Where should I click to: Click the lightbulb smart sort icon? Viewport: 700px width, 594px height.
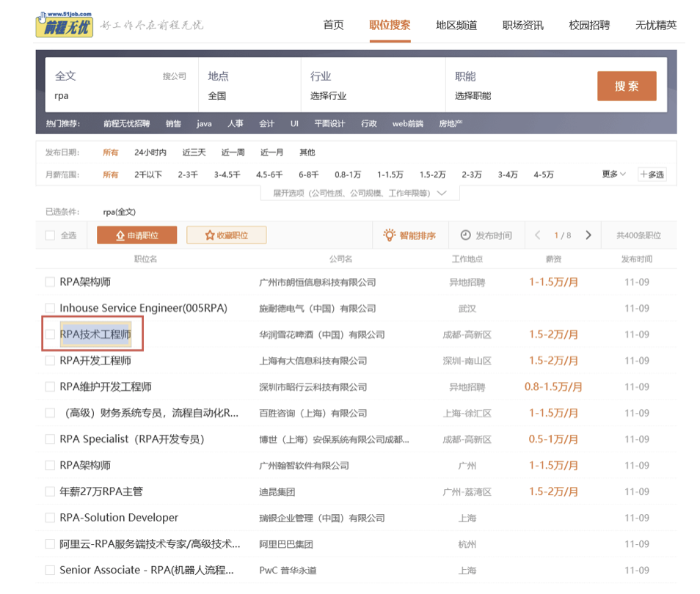tap(390, 235)
